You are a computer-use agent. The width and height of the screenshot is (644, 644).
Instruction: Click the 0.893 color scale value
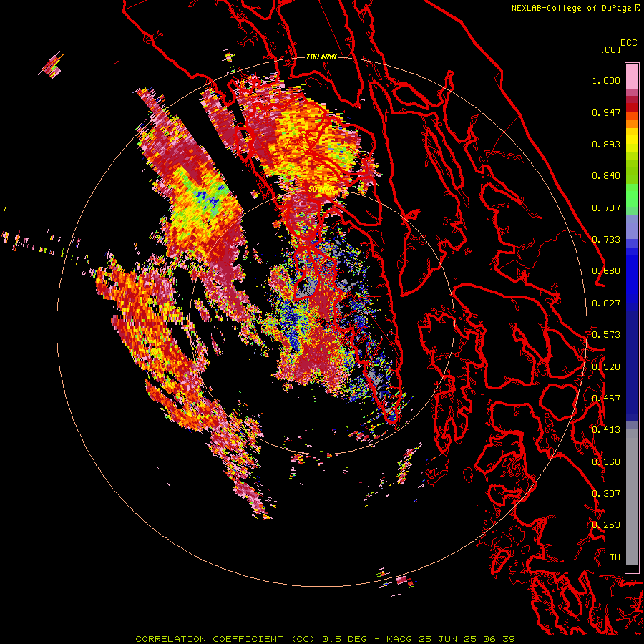coord(606,144)
